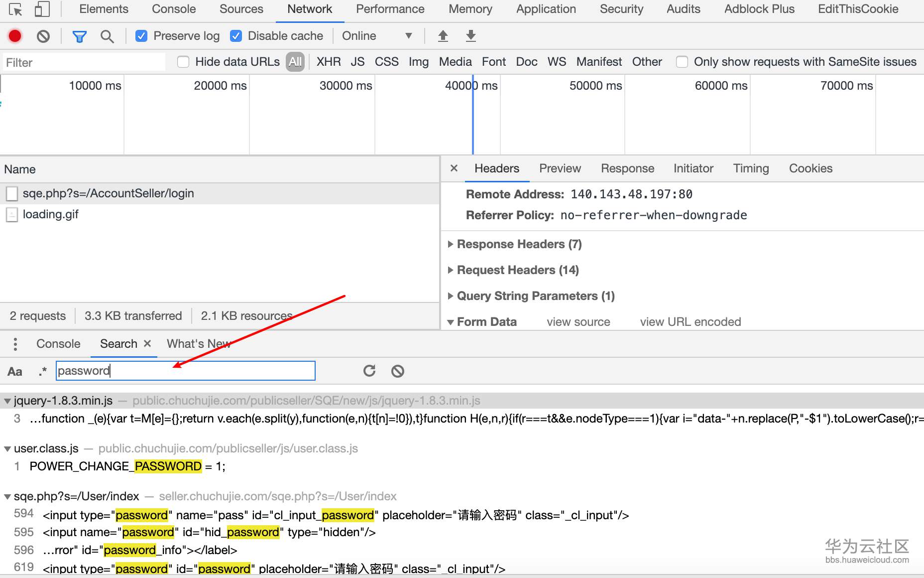Select the sqe.php login request icon
924x578 pixels.
12,194
